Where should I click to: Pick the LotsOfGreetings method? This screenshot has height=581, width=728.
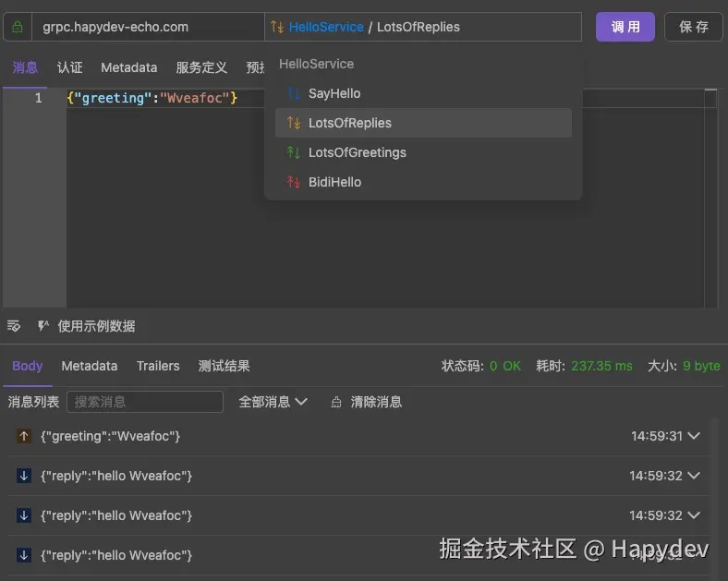point(423,152)
